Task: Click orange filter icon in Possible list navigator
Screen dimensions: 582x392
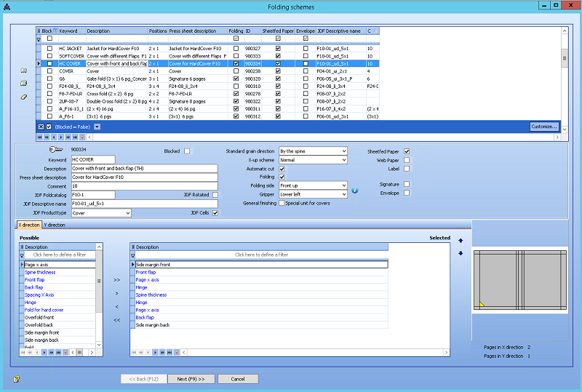Action: point(65,352)
